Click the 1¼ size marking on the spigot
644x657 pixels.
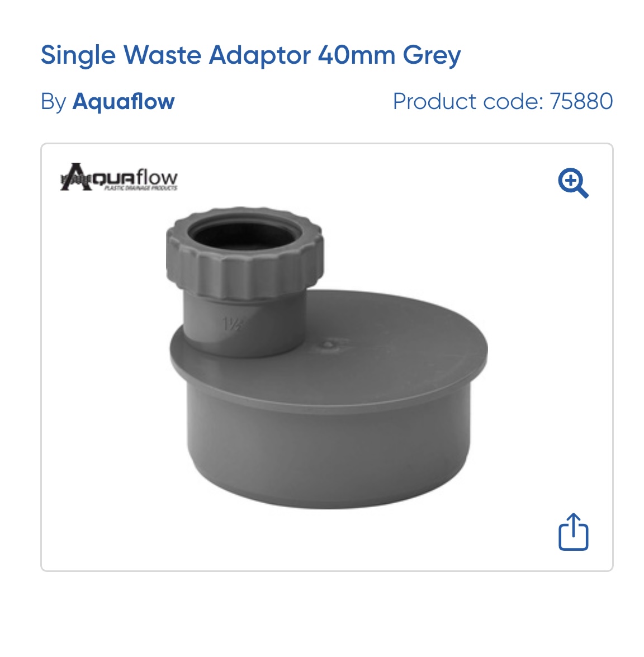coord(231,324)
